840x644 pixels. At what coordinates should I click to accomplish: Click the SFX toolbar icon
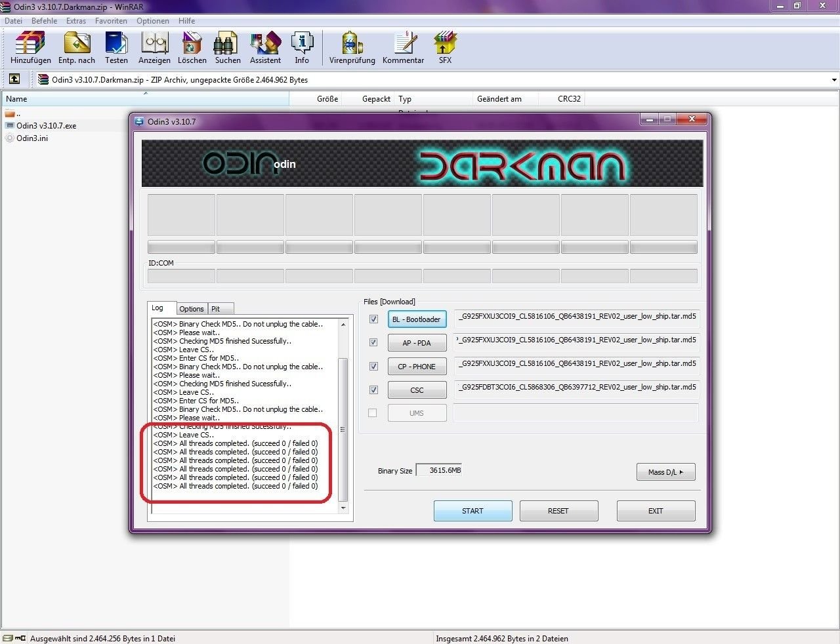pos(445,47)
